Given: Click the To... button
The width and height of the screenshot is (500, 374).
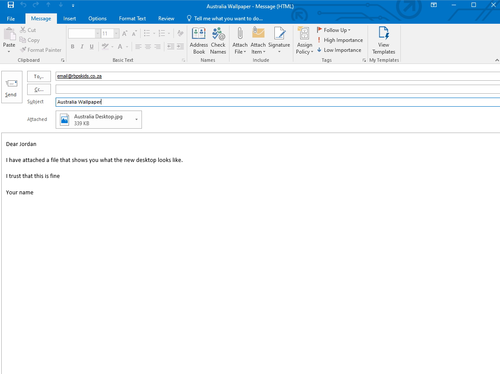Looking at the screenshot, I should (39, 76).
